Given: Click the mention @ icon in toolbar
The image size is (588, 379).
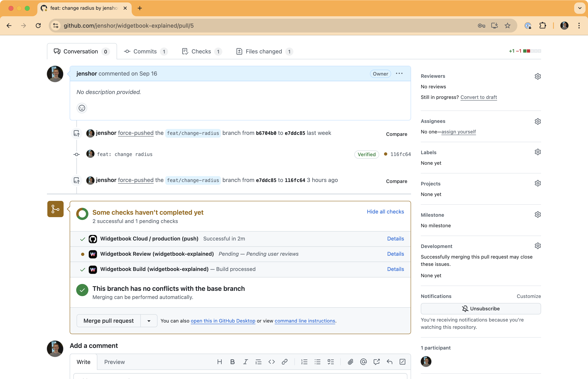Looking at the screenshot, I should [363, 362].
